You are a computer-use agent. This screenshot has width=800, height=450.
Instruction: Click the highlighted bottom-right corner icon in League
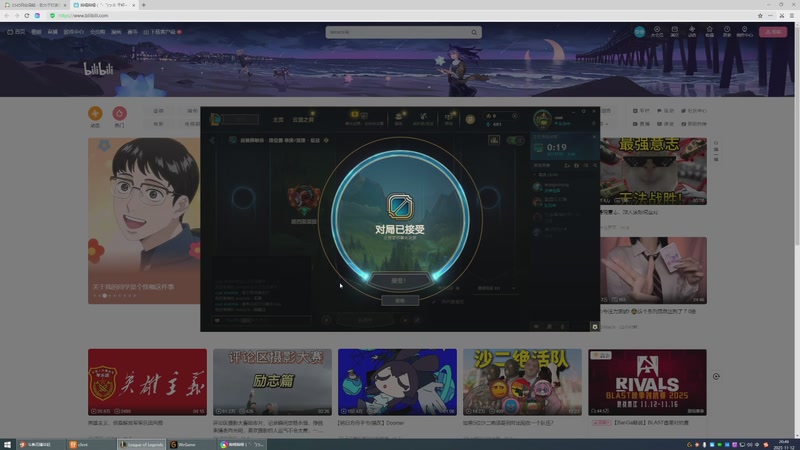pos(594,326)
